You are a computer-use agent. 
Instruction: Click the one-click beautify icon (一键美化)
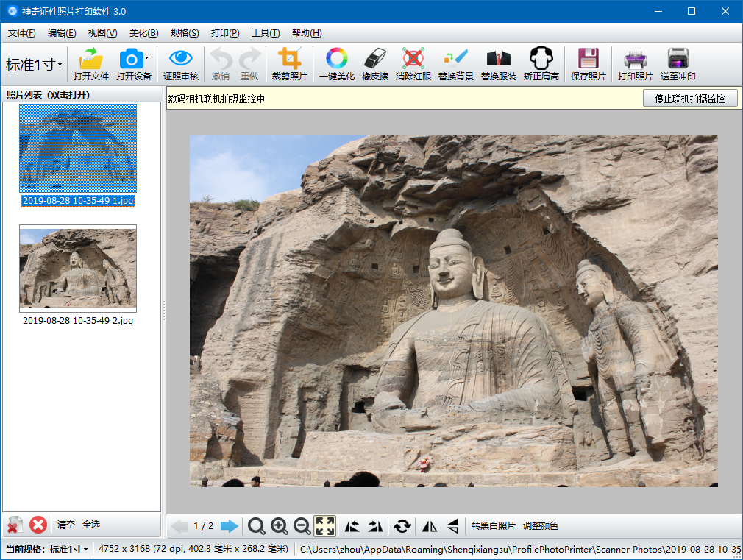pyautogui.click(x=336, y=64)
